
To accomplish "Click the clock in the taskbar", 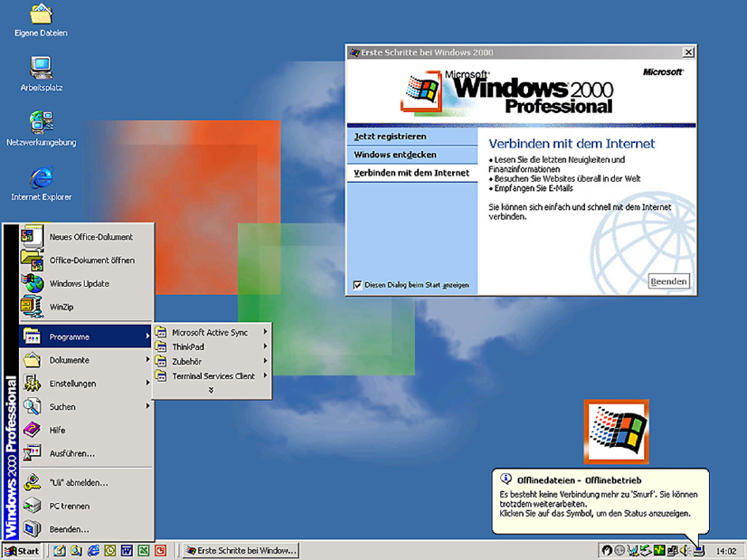I will (727, 551).
